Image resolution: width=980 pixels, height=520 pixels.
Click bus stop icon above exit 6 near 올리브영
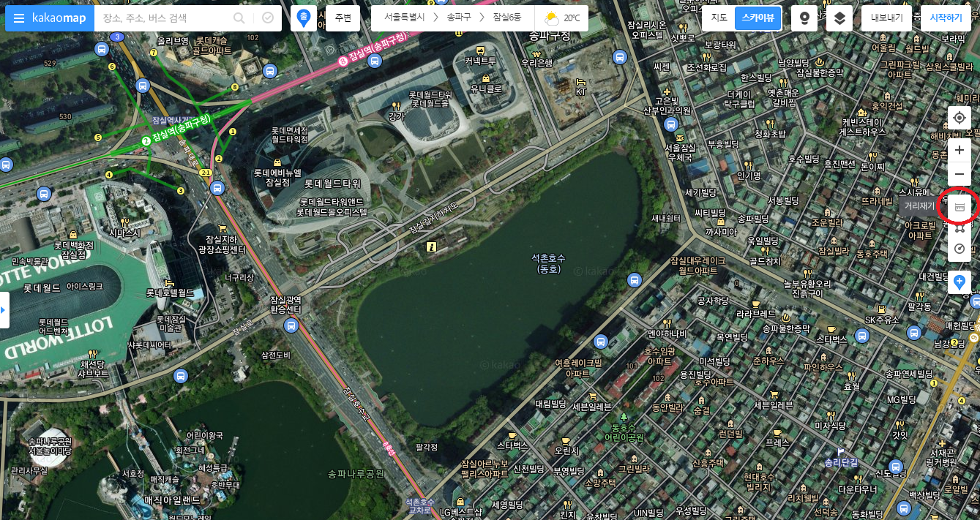click(x=102, y=48)
